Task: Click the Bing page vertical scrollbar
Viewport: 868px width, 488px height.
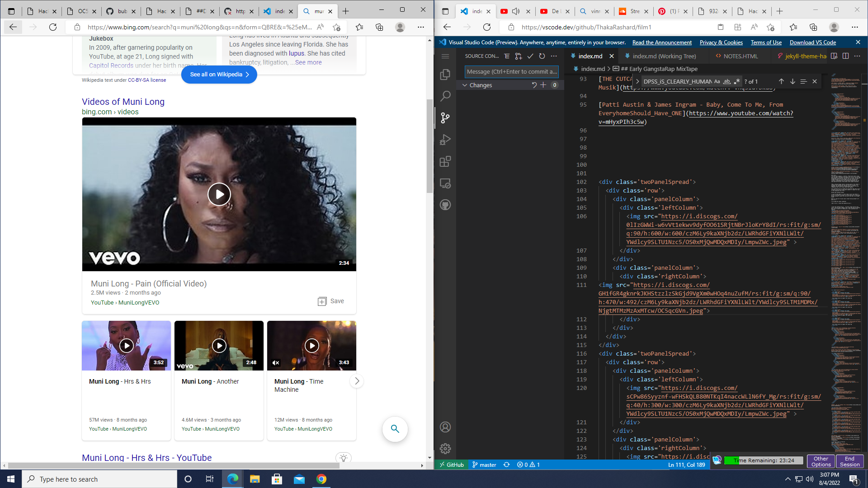Action: (429, 145)
